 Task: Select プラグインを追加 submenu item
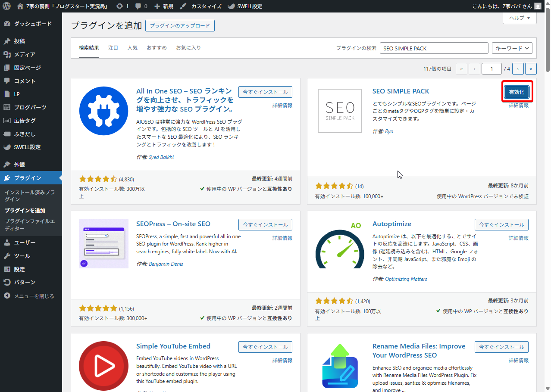click(x=25, y=211)
